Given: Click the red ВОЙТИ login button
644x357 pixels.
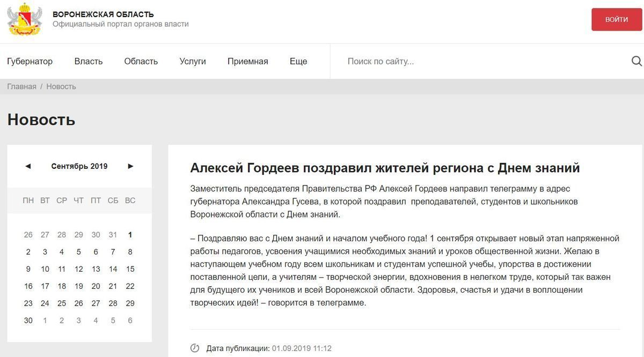Looking at the screenshot, I should pos(617,19).
